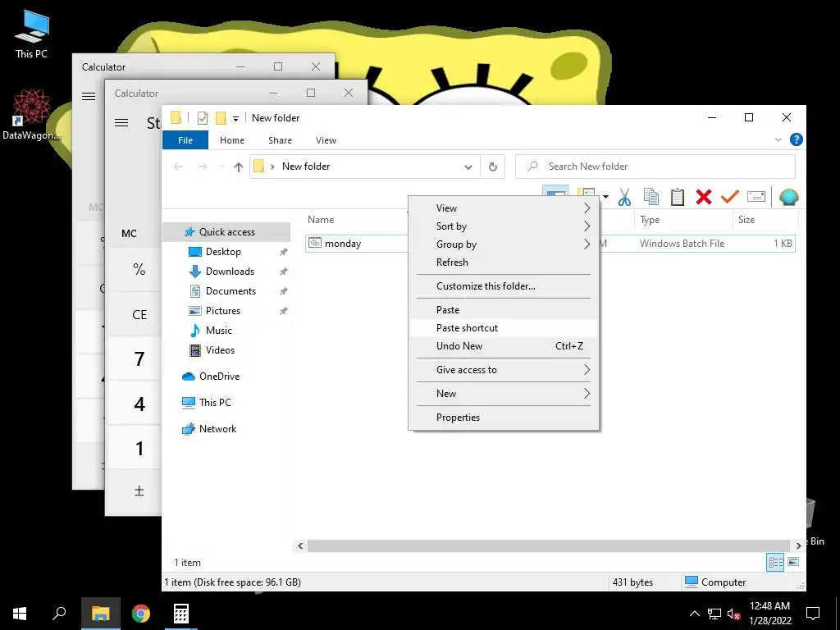Expand the New submenu in context menu
Viewport: 840px width, 630px height.
point(504,393)
